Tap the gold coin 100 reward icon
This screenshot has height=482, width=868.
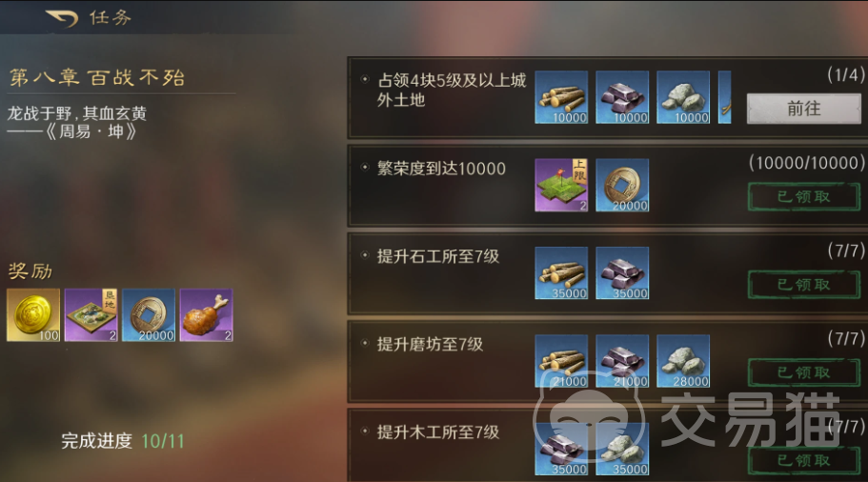pos(33,315)
